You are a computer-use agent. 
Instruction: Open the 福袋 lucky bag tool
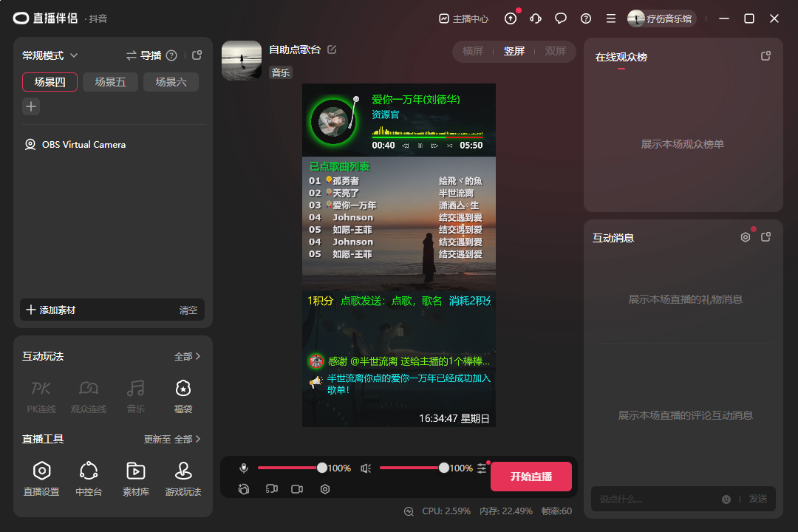[183, 395]
